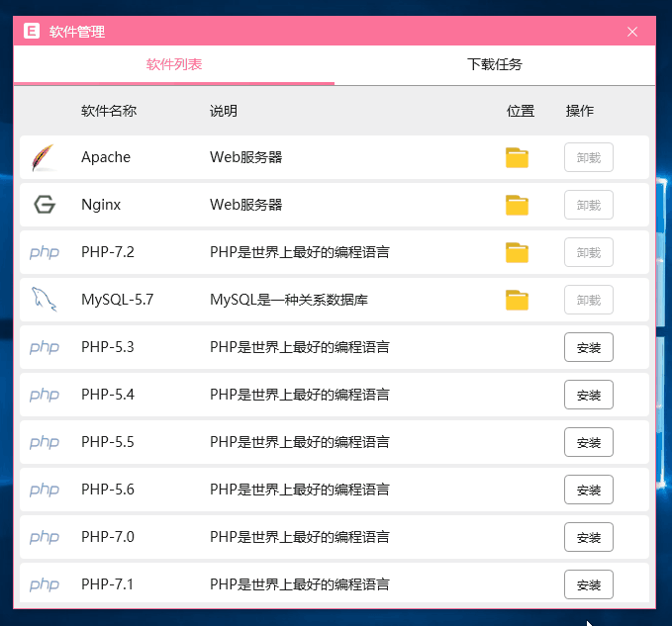Click the 软件管理 window title
Viewport: 672px width, 626px height.
pos(77,32)
